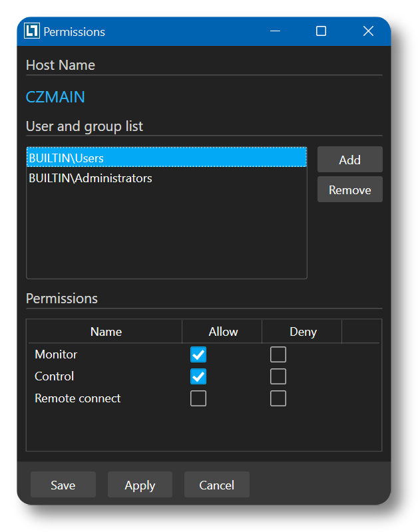Click the Add button

click(349, 159)
